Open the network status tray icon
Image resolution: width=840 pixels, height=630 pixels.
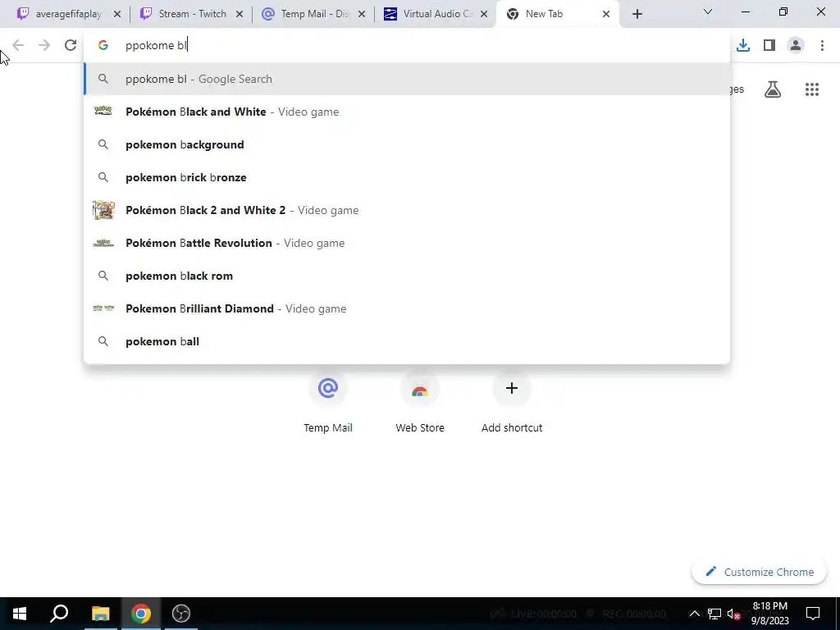point(714,614)
